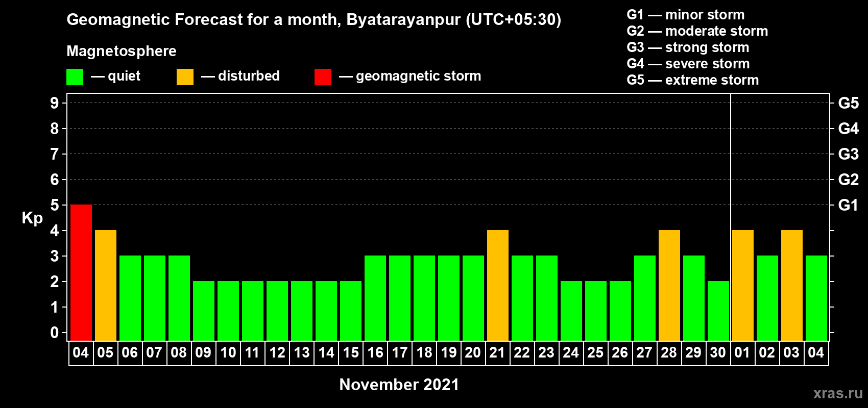Select the orange bar for 28 November

(x=669, y=286)
